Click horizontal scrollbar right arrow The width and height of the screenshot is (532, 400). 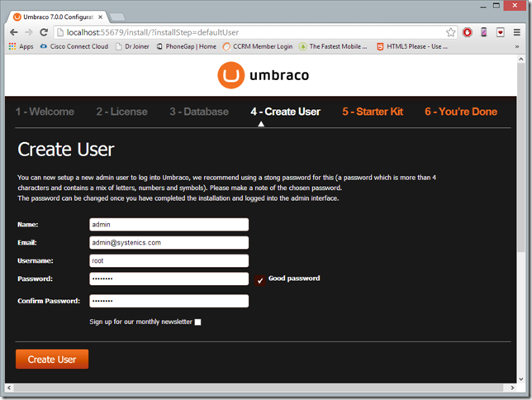pos(512,388)
